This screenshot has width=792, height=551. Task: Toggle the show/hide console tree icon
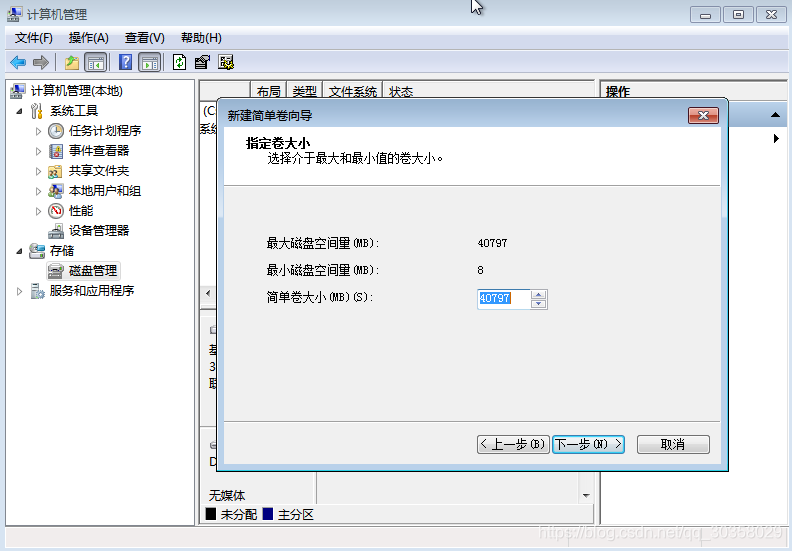(95, 63)
